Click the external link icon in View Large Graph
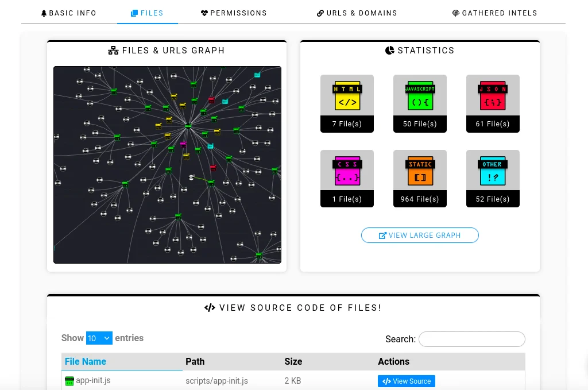The image size is (588, 390). coord(382,235)
